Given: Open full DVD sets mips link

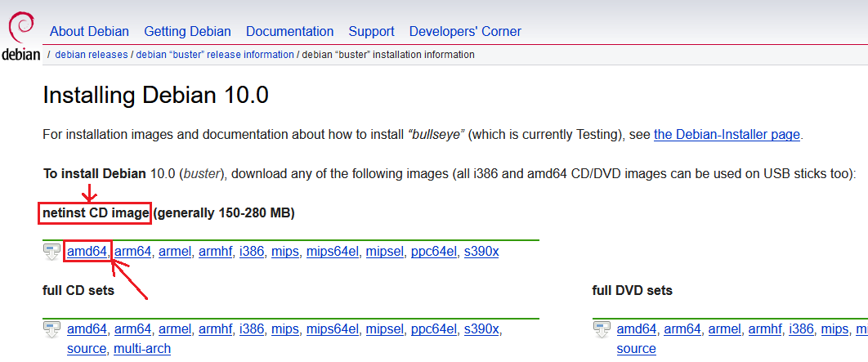Looking at the screenshot, I should pyautogui.click(x=834, y=330).
